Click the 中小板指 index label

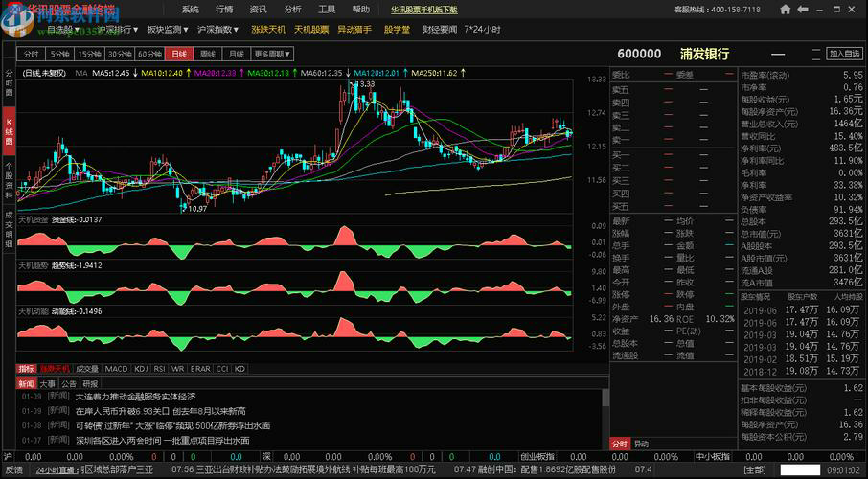click(x=713, y=457)
